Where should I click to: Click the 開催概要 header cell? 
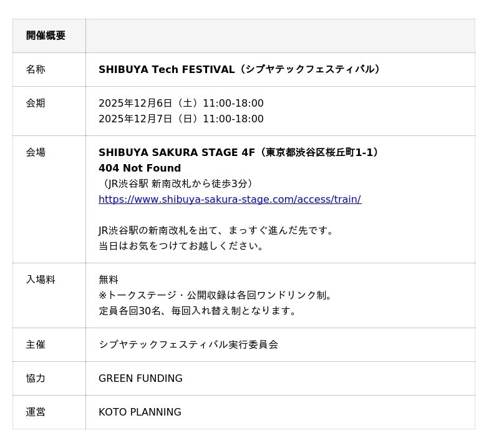click(x=46, y=36)
